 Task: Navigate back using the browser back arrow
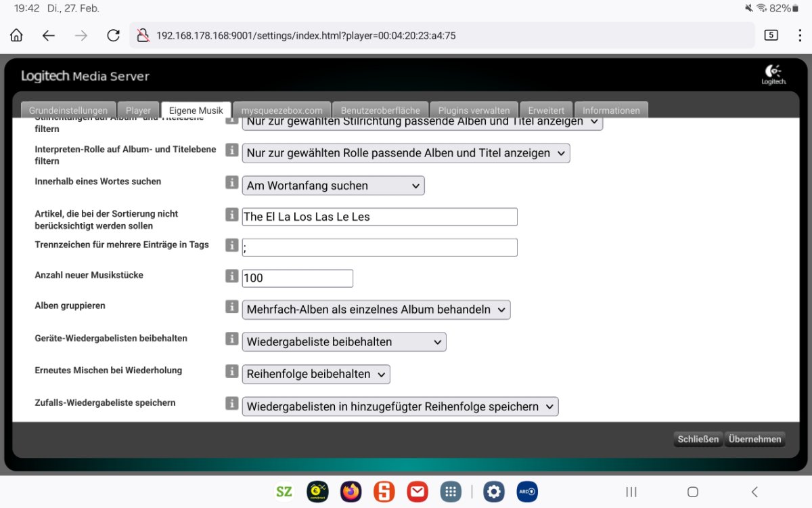point(49,35)
